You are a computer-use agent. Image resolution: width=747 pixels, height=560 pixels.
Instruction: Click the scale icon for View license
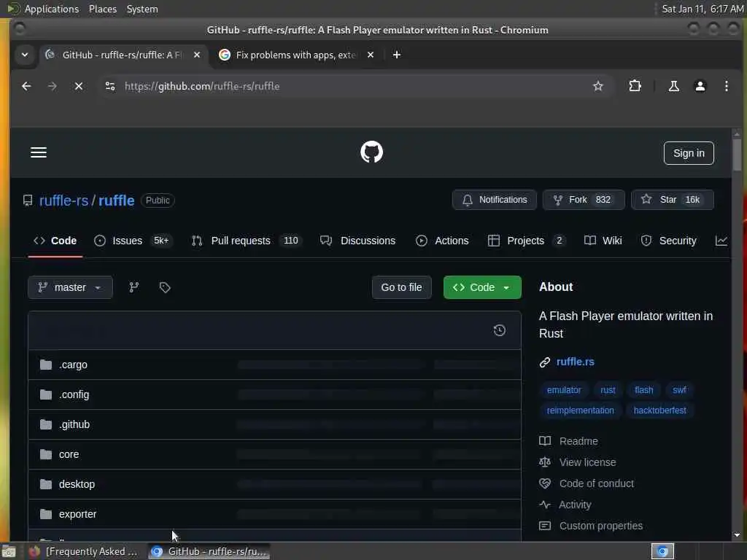545,462
